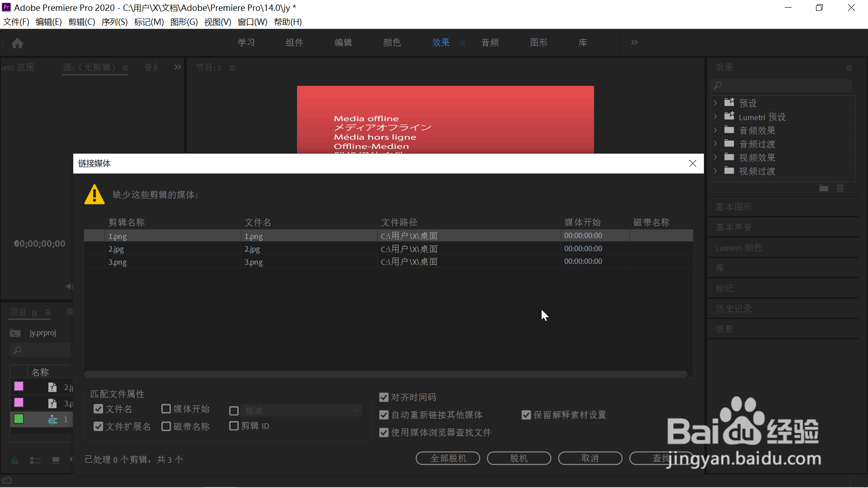This screenshot has height=488, width=868.
Task: Toggle the 对齐时间码 checkbox
Action: pos(384,397)
